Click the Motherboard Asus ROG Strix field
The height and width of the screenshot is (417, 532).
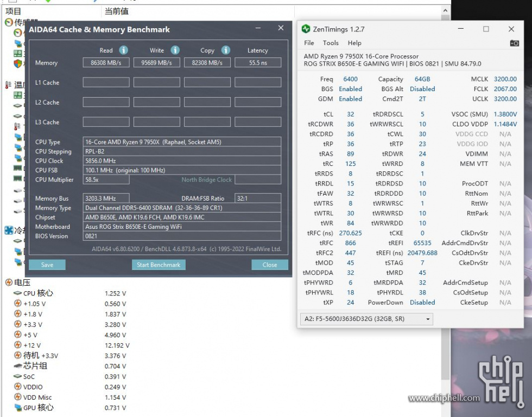(x=182, y=227)
